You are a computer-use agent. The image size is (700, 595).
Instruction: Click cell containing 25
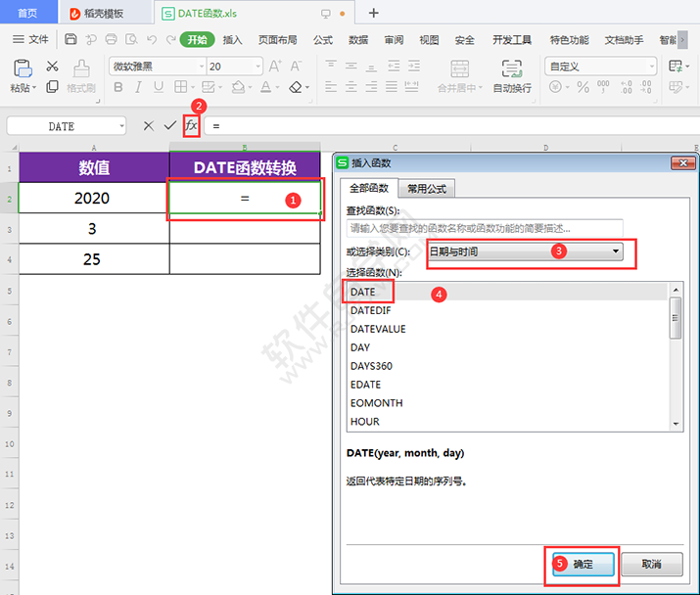pos(94,259)
